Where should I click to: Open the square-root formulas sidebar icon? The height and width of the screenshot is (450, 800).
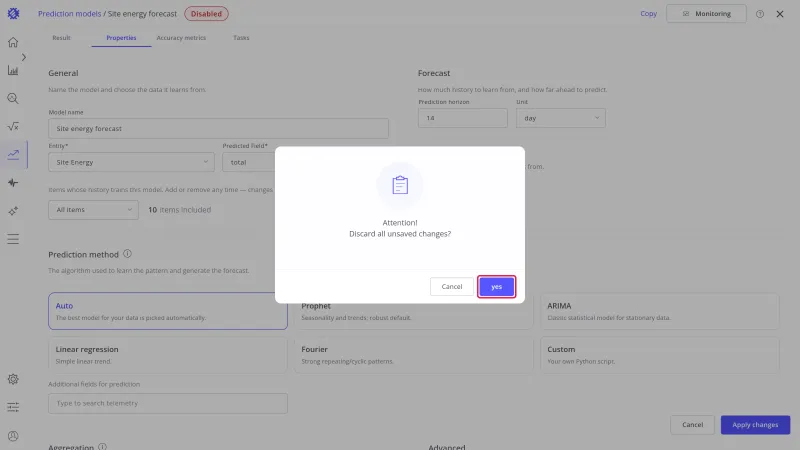pos(13,127)
